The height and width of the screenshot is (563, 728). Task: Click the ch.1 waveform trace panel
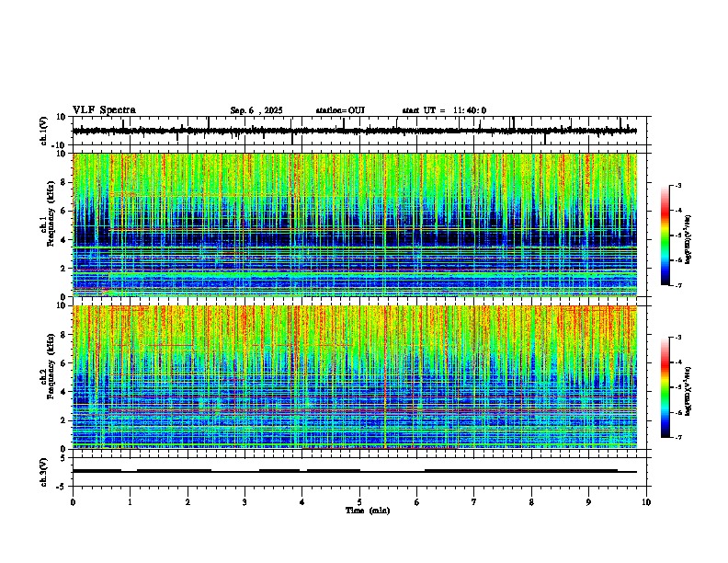point(359,131)
